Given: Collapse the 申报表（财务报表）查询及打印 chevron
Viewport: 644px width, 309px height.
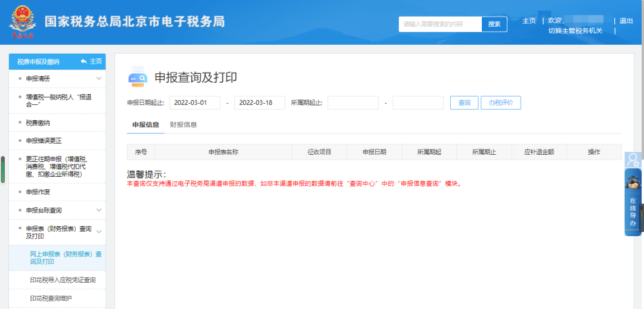Looking at the screenshot, I should click(x=99, y=232).
